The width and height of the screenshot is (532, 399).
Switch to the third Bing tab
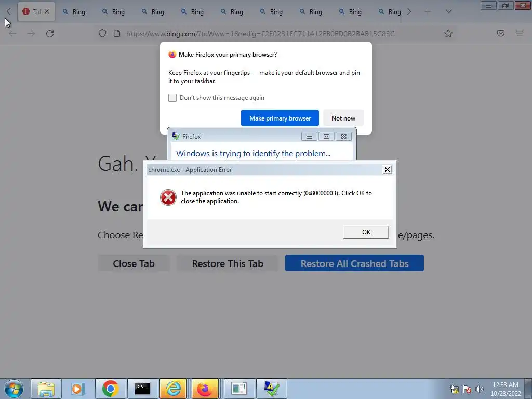153,12
